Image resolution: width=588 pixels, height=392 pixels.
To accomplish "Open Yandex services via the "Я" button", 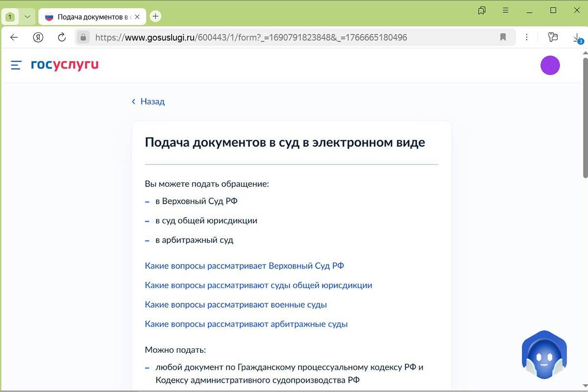I will pos(38,37).
